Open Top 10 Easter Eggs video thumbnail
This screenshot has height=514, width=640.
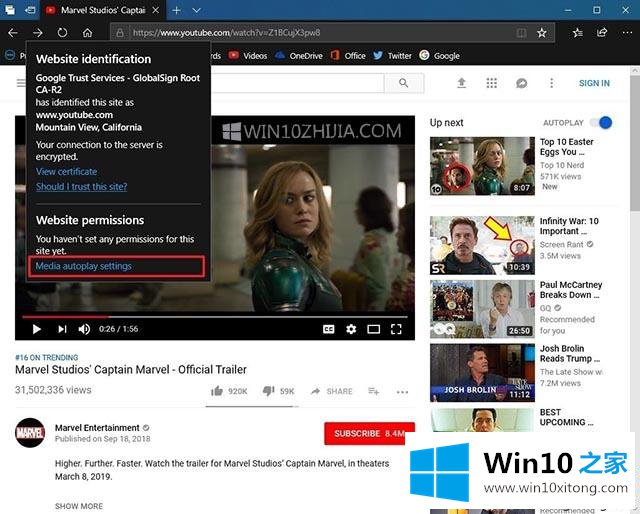[x=482, y=166]
